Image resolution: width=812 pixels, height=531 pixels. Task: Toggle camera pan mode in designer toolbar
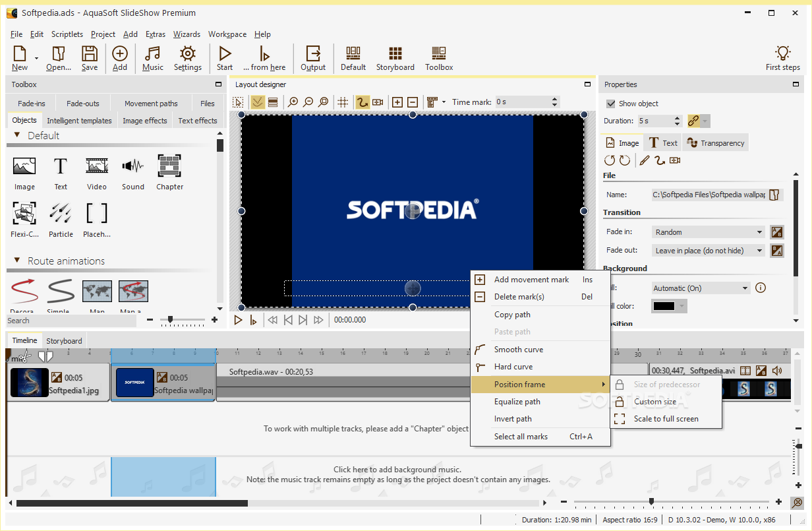(378, 102)
